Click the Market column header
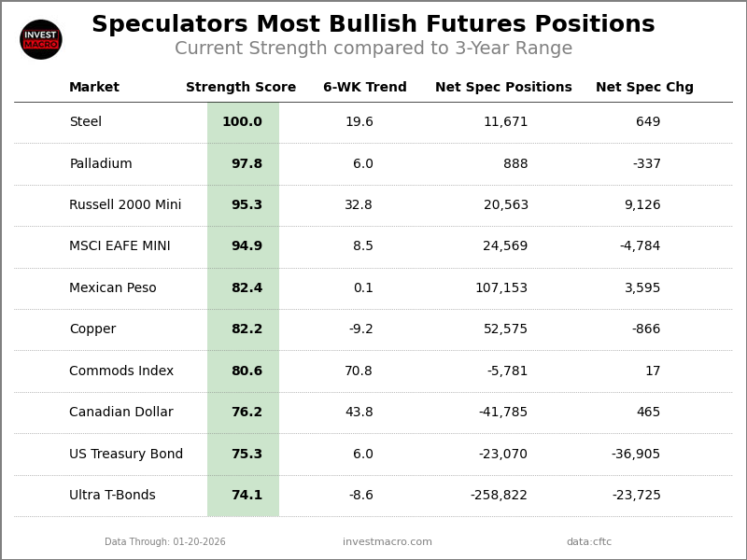 pos(94,88)
